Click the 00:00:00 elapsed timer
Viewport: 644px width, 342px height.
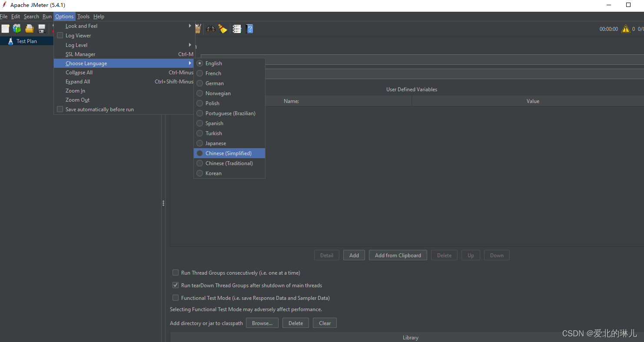tap(608, 29)
